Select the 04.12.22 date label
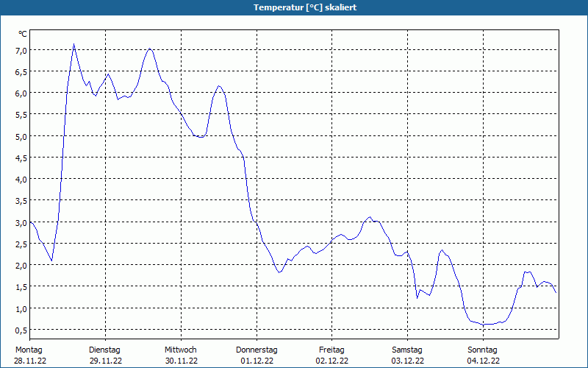 coord(484,361)
